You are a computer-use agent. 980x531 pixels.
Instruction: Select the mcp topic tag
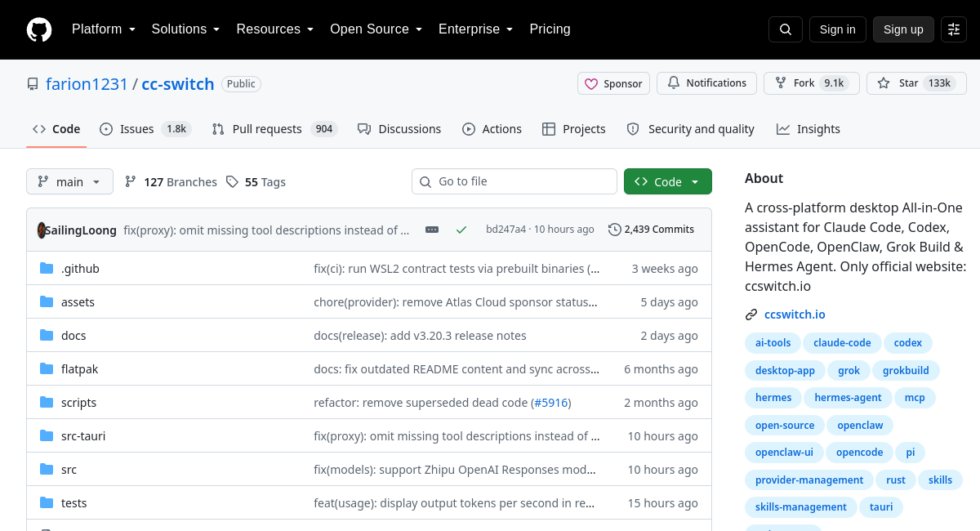(x=915, y=398)
